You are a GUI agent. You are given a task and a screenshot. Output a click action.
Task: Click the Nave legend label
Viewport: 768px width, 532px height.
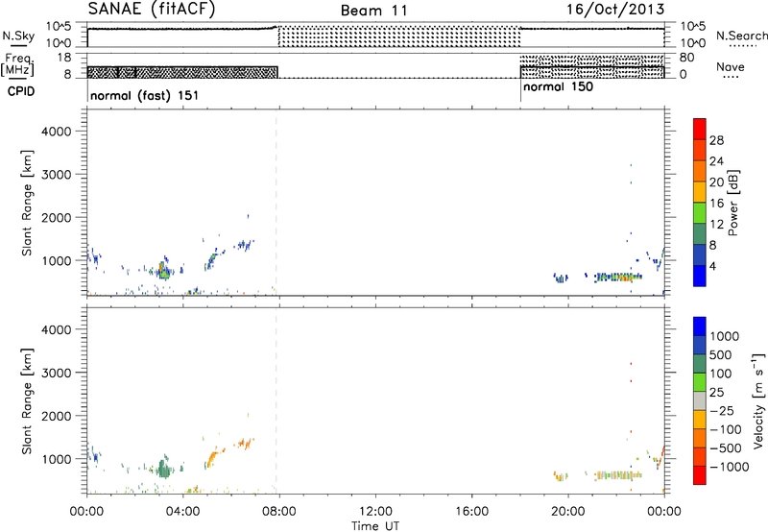(731, 66)
